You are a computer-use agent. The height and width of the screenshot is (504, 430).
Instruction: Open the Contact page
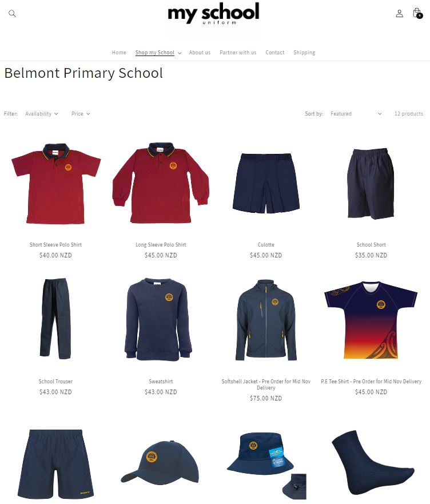click(275, 53)
